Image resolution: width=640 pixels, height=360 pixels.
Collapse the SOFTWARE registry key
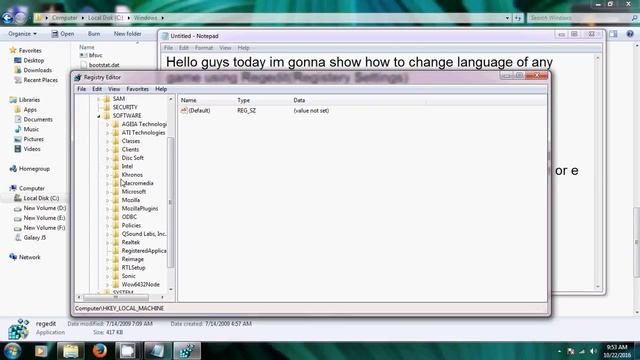click(99, 116)
